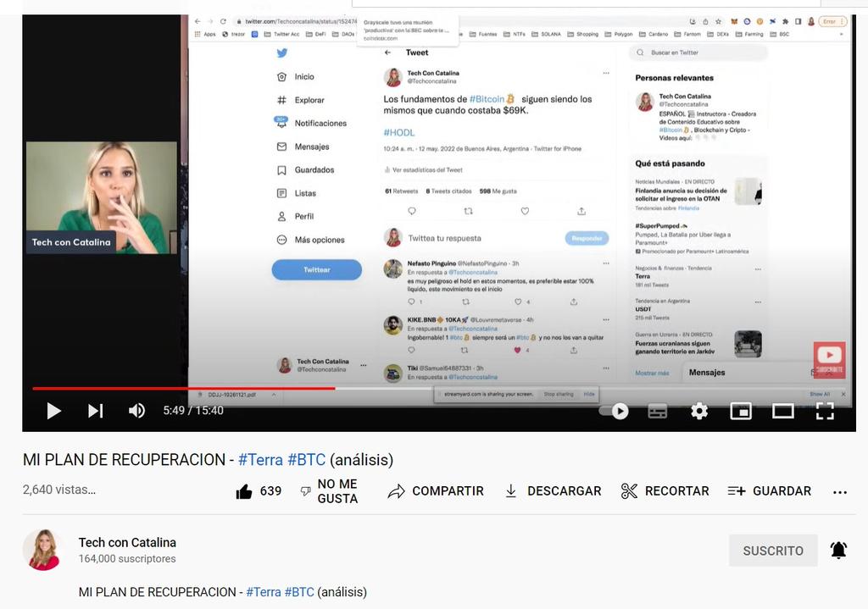This screenshot has width=868, height=609.
Task: Click browser back arrow in video
Action: (198, 21)
